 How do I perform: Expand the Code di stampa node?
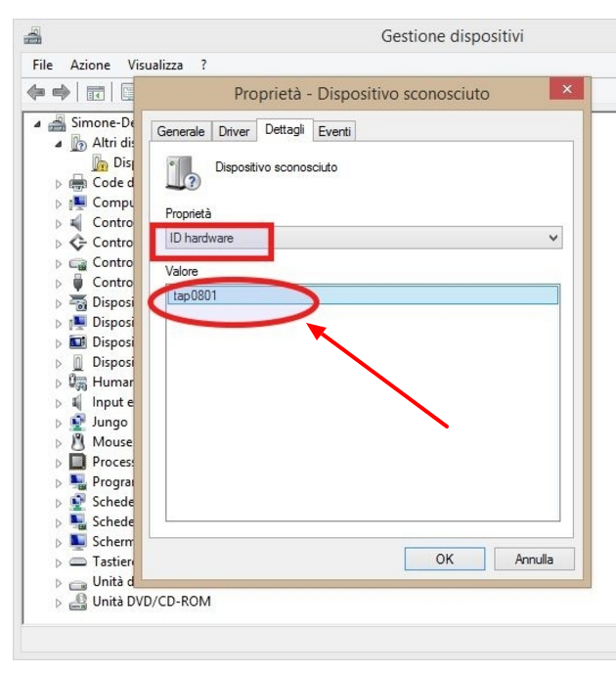click(x=59, y=184)
